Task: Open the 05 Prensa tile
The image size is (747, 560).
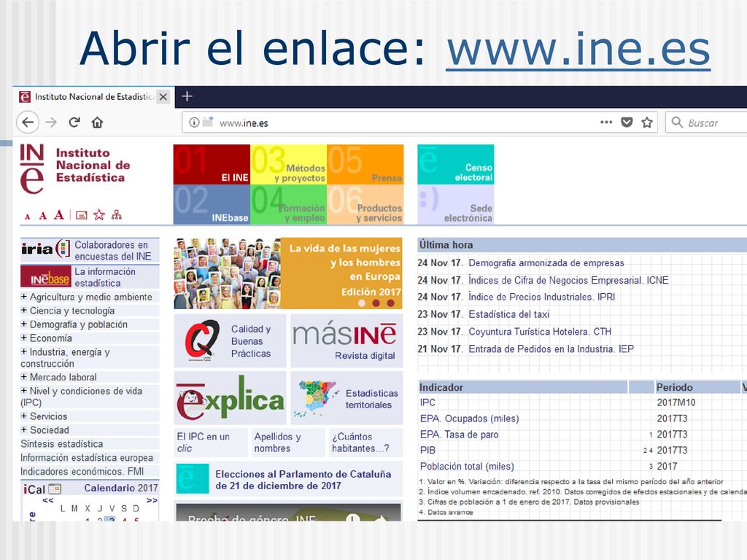Action: tap(365, 164)
